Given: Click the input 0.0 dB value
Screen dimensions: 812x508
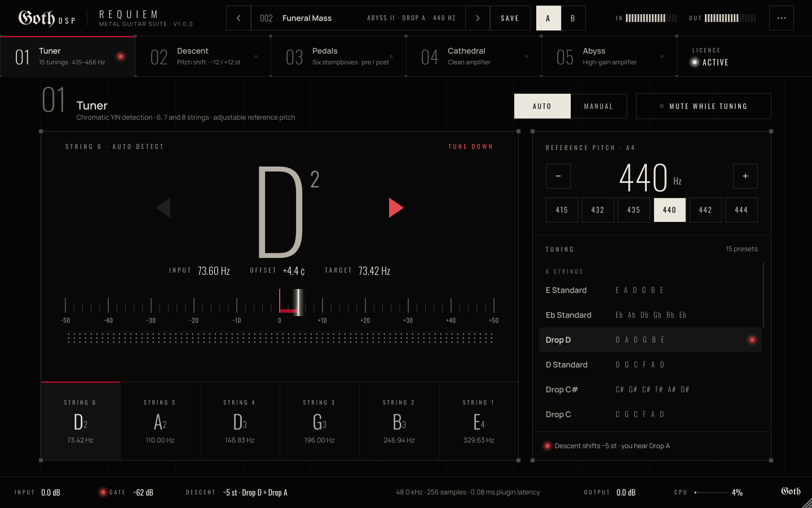Looking at the screenshot, I should point(51,492).
